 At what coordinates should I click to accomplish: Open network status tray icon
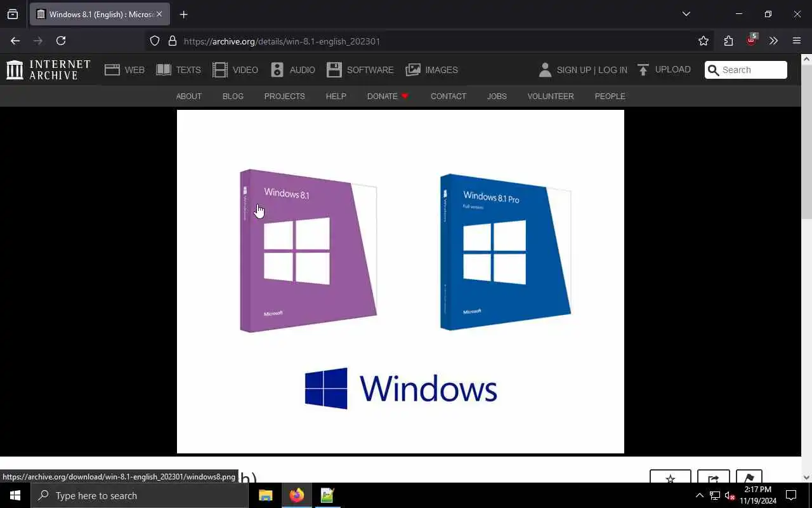click(715, 495)
